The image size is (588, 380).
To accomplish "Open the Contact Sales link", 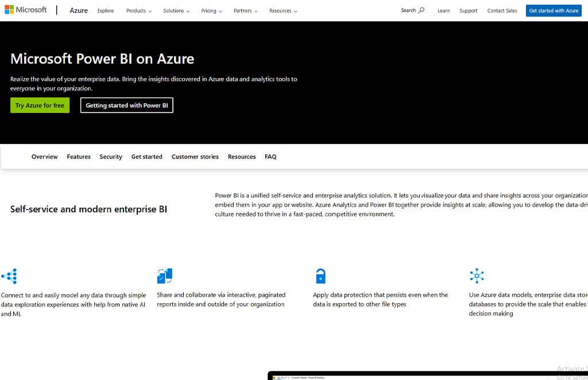I will tap(502, 11).
